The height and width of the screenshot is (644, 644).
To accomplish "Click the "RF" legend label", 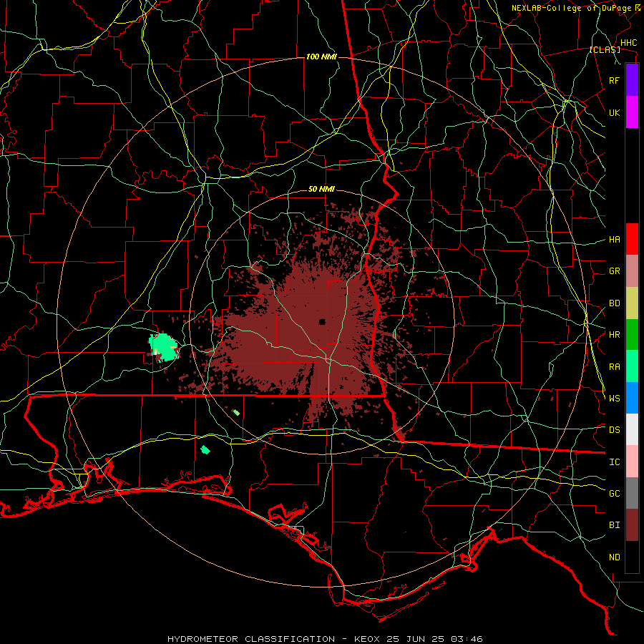I will click(614, 80).
